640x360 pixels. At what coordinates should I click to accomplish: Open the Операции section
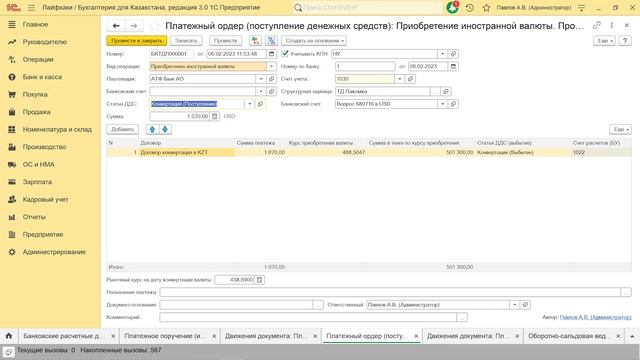38,59
